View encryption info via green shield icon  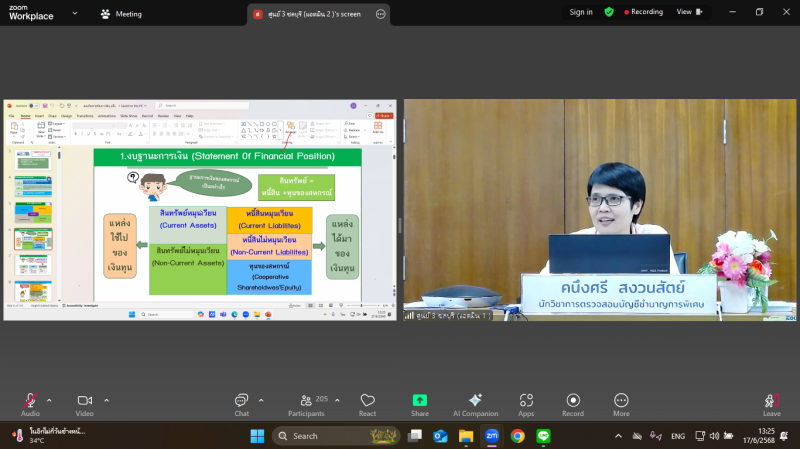point(609,12)
